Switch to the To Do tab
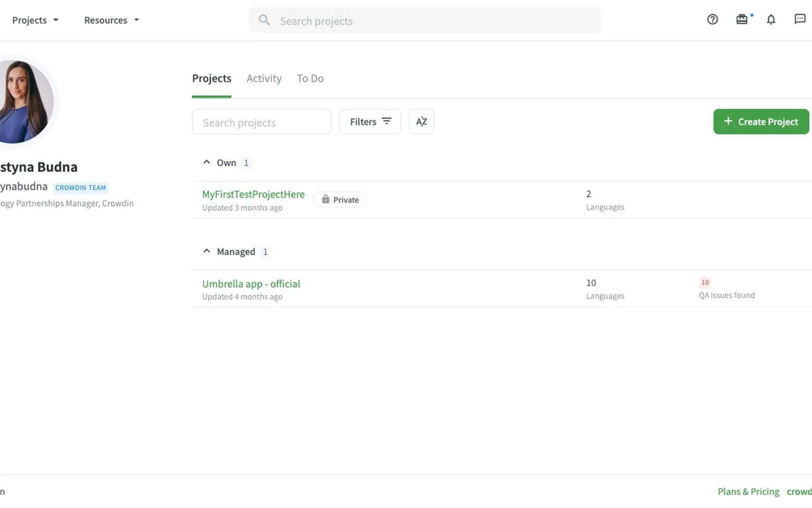 (310, 79)
